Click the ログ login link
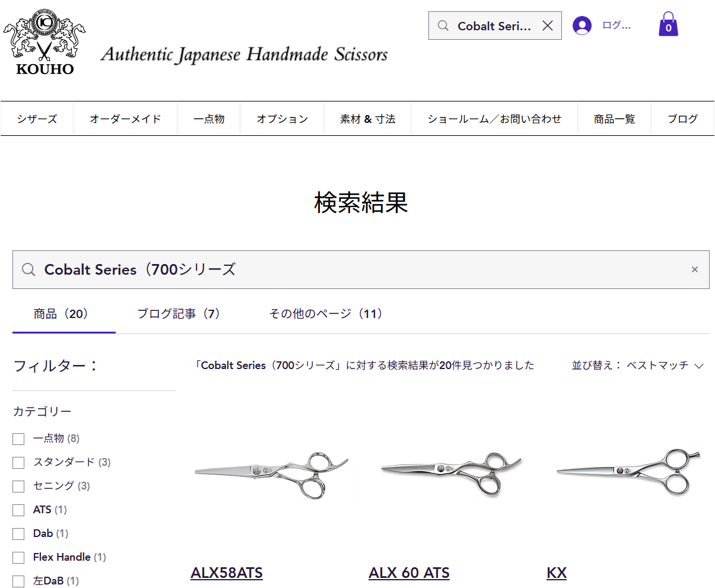This screenshot has height=588, width=715. [x=617, y=26]
